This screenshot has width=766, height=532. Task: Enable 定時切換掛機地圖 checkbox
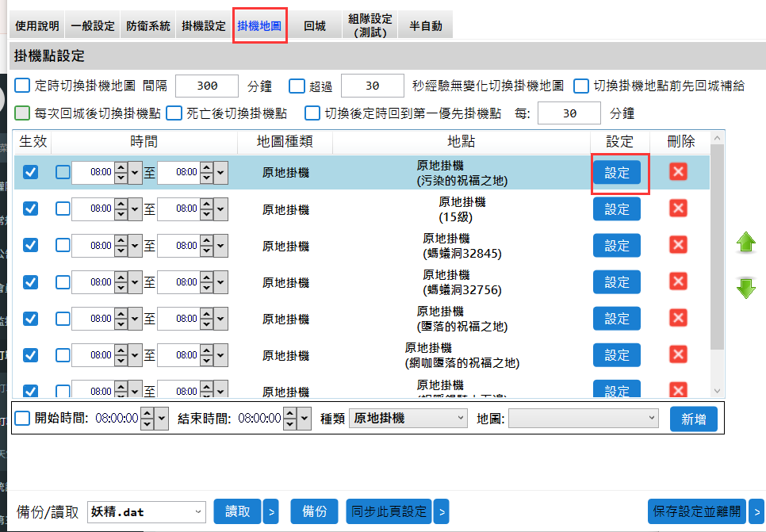(x=22, y=86)
